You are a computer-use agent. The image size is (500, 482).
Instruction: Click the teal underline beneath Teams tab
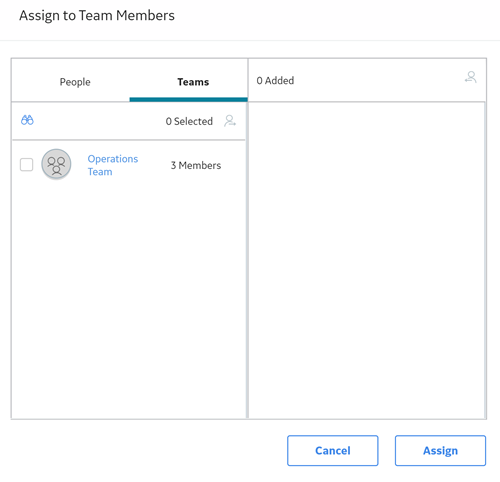(x=188, y=99)
